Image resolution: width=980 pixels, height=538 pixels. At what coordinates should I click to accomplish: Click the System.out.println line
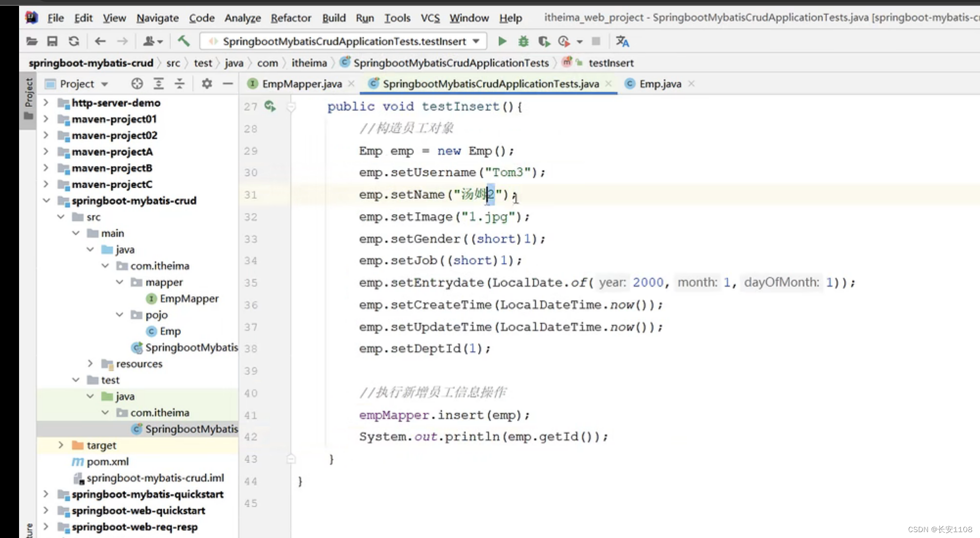tap(484, 437)
